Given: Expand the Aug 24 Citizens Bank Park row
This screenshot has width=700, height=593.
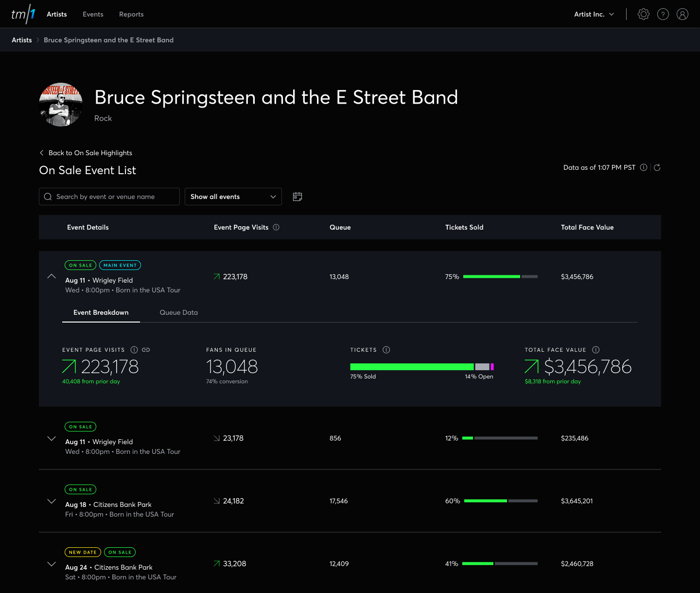Looking at the screenshot, I should click(x=52, y=564).
